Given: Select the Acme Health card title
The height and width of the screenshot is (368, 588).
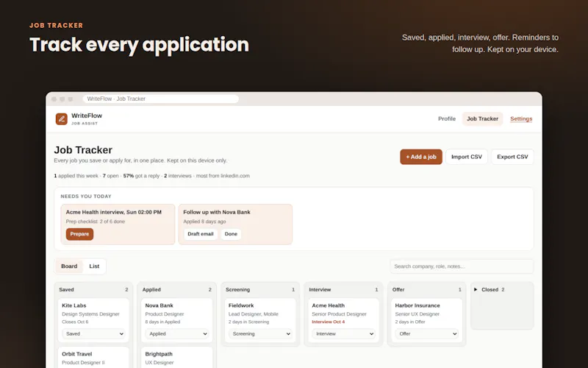Looking at the screenshot, I should point(328,305).
